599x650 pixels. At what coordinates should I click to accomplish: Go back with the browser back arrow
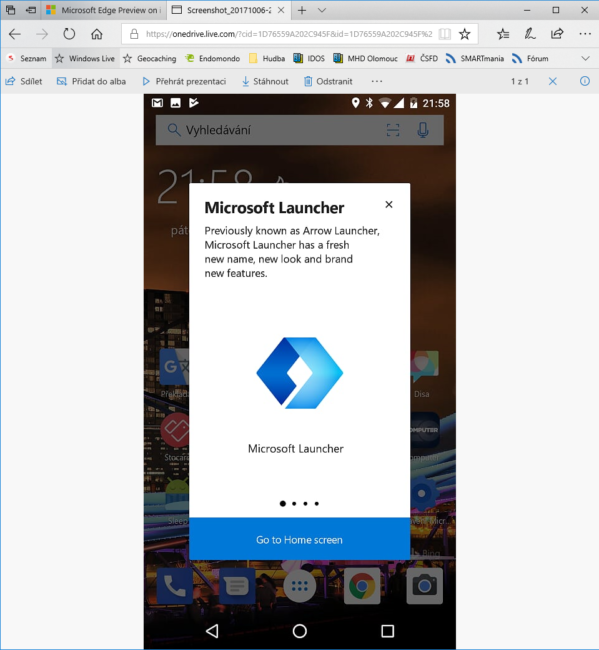pyautogui.click(x=15, y=34)
